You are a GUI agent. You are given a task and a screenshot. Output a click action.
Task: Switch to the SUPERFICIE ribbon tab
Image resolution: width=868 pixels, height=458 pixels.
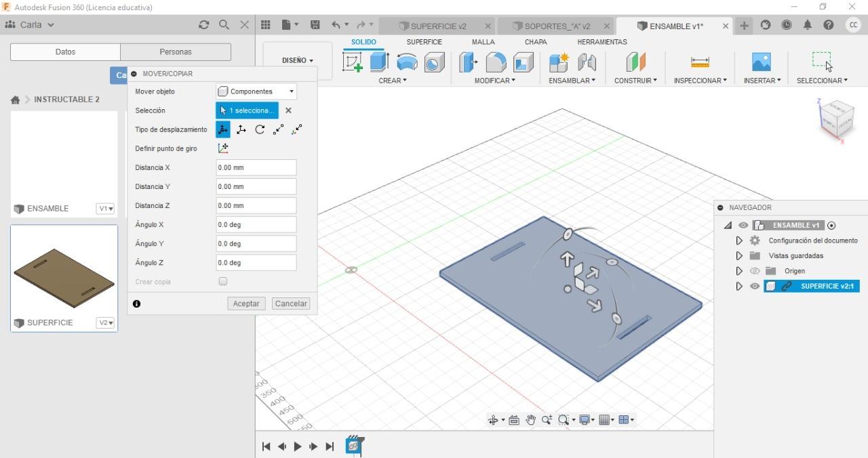tap(424, 42)
